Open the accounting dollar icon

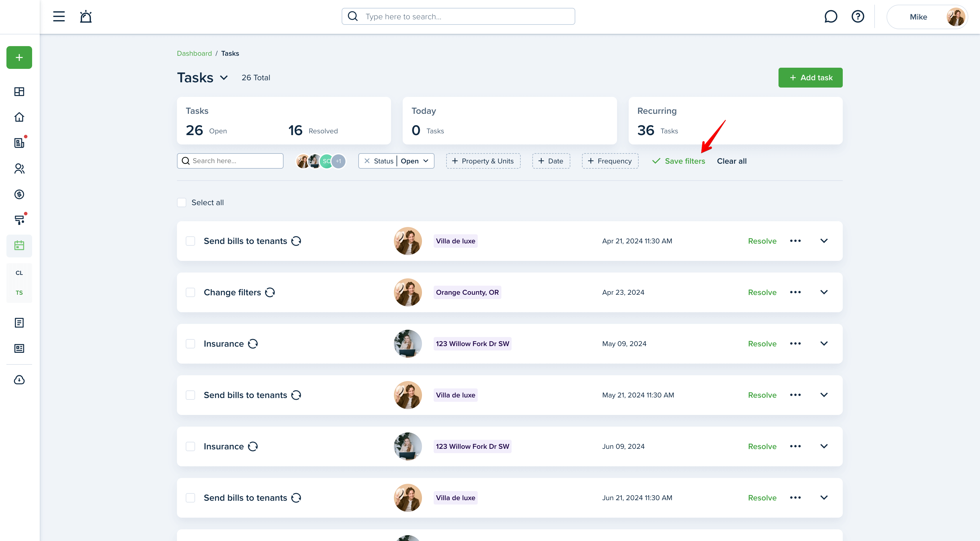pyautogui.click(x=19, y=194)
